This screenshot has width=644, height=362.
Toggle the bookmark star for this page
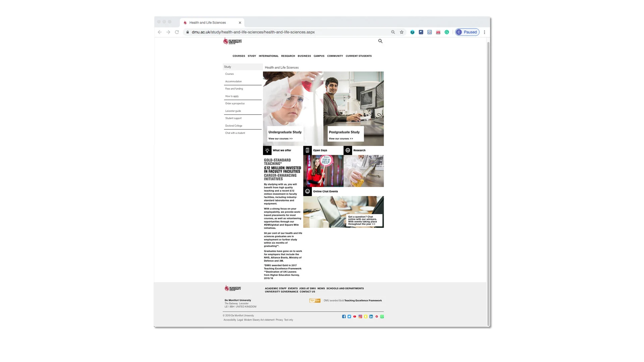[401, 32]
